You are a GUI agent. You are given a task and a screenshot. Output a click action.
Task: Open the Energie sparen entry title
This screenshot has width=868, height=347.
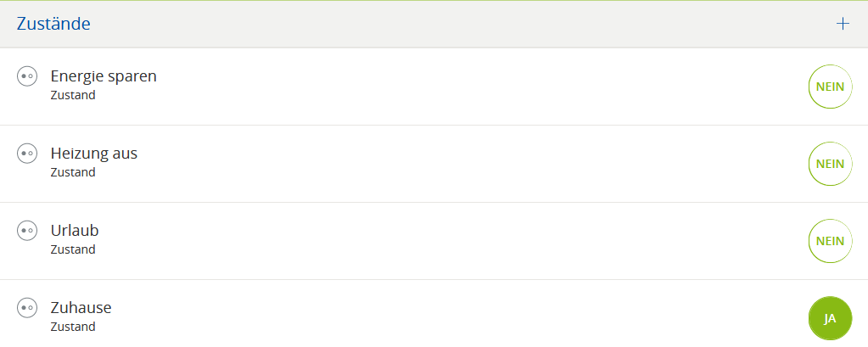point(104,76)
